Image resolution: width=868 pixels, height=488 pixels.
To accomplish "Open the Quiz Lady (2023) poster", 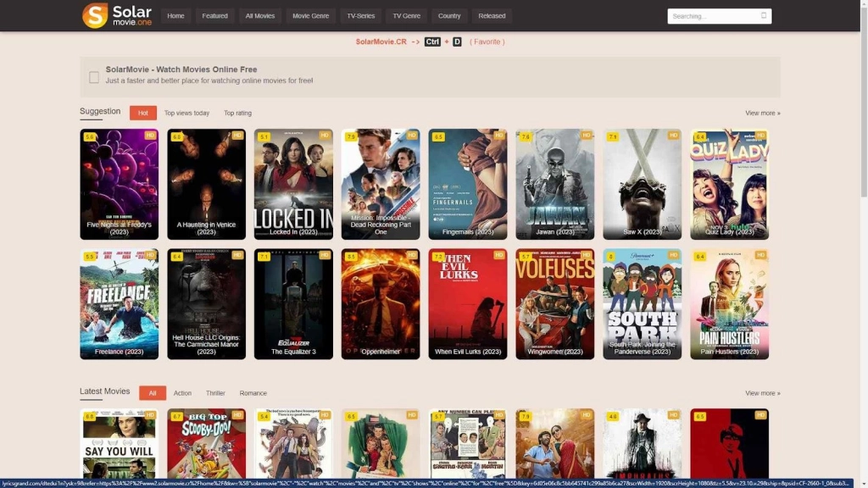I will 730,184.
